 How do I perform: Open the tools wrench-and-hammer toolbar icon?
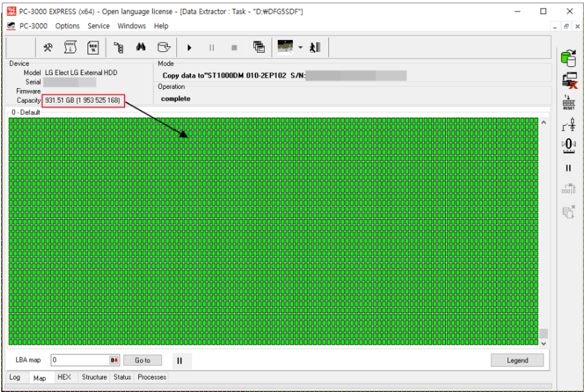coord(48,47)
